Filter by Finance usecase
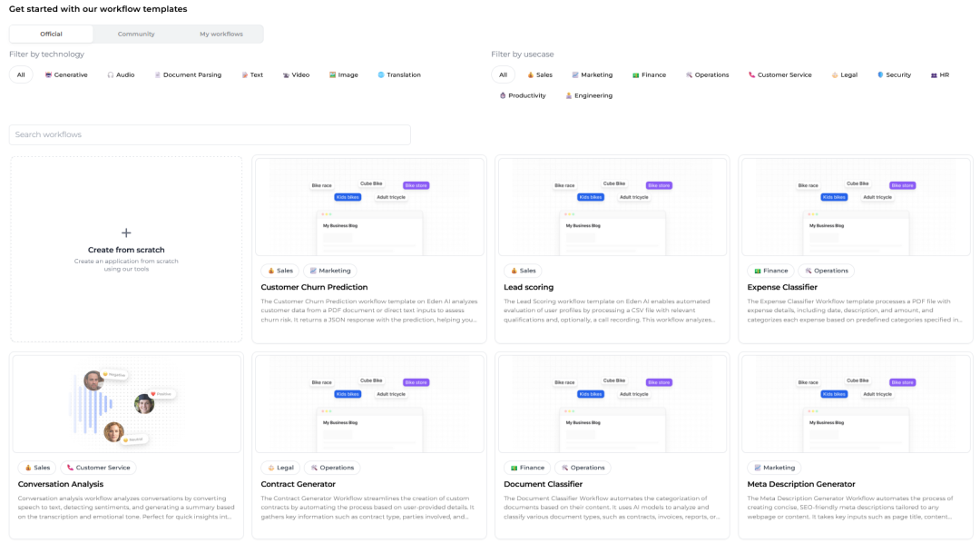980x543 pixels. (x=650, y=75)
